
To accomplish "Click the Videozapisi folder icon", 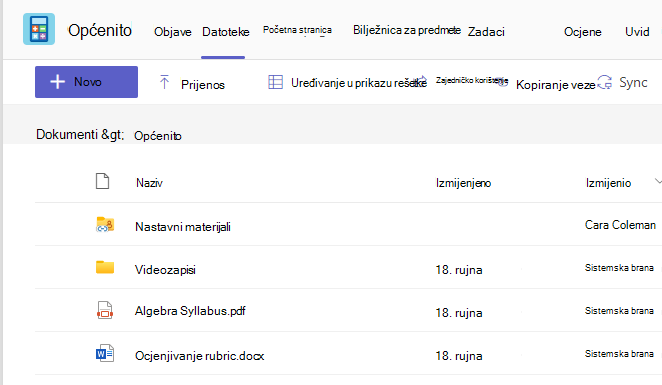I will (x=105, y=267).
